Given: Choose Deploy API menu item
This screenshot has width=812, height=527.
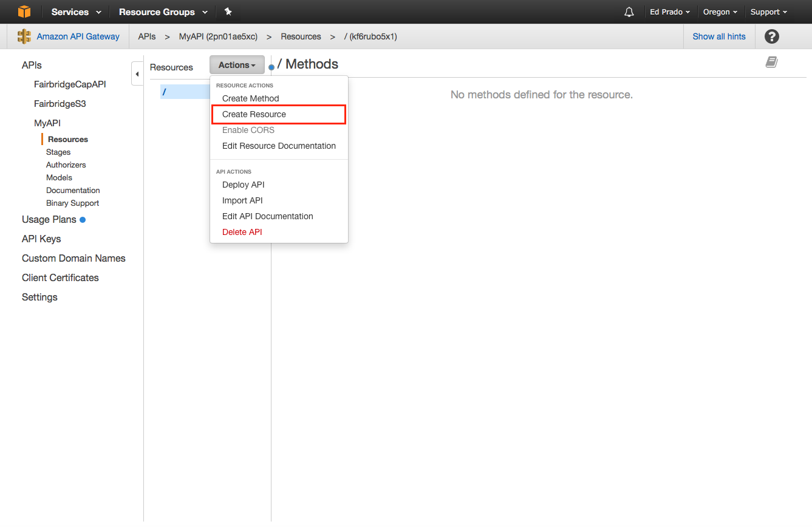Looking at the screenshot, I should (243, 185).
